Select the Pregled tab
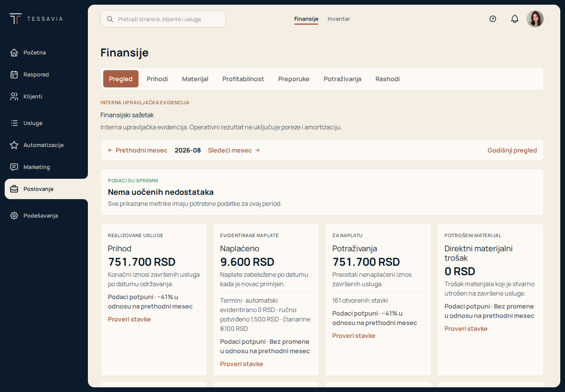The height and width of the screenshot is (392, 565). click(121, 79)
